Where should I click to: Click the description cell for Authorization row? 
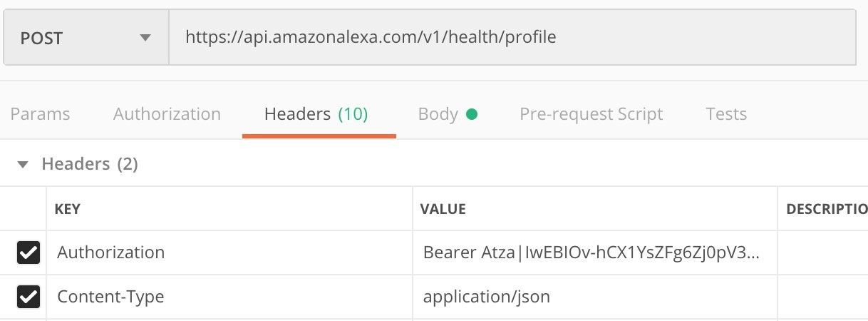pyautogui.click(x=823, y=253)
